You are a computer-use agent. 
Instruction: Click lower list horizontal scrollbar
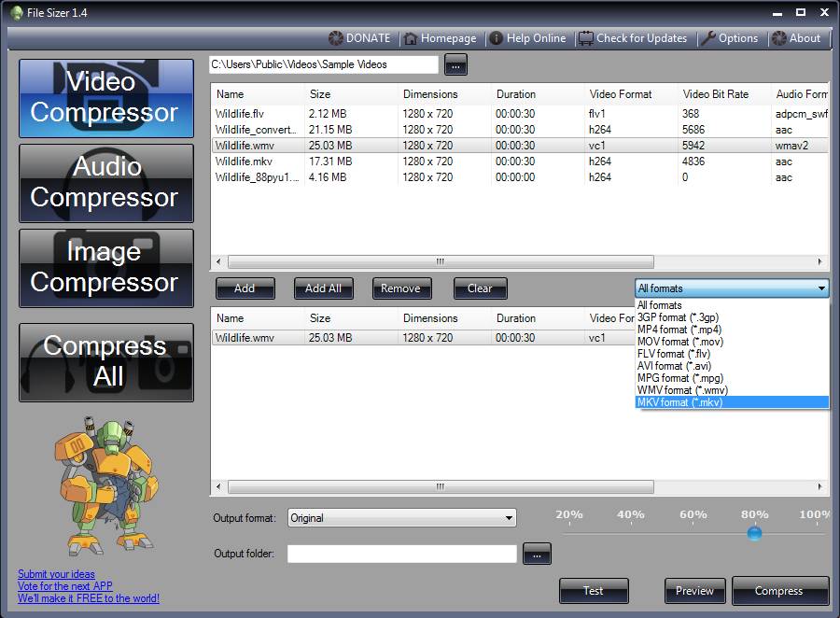(441, 486)
